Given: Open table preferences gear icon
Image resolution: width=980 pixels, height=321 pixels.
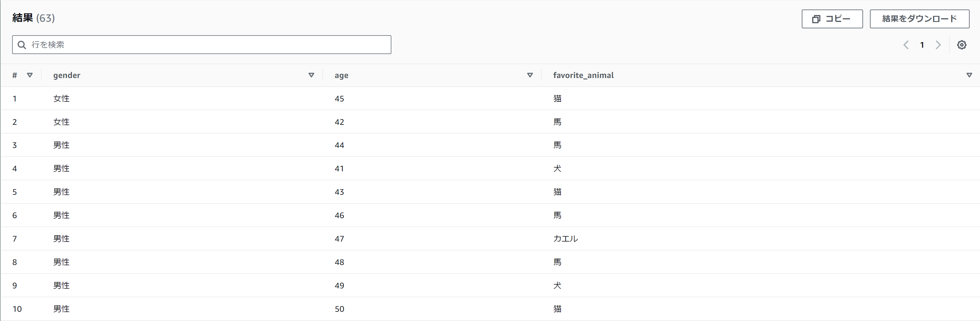Looking at the screenshot, I should pos(961,45).
